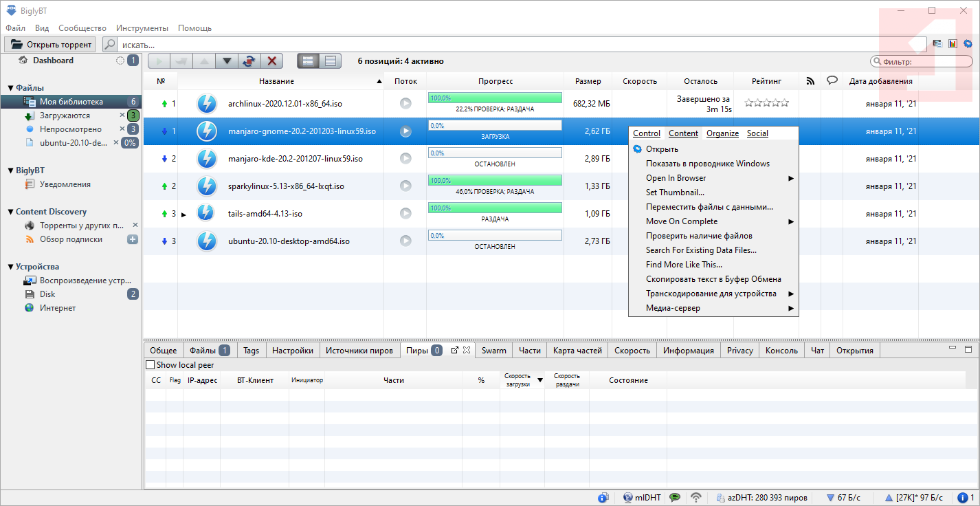Click the sidebar layout icon near the top-right
Screen dimensions: 980x506
tap(937, 44)
